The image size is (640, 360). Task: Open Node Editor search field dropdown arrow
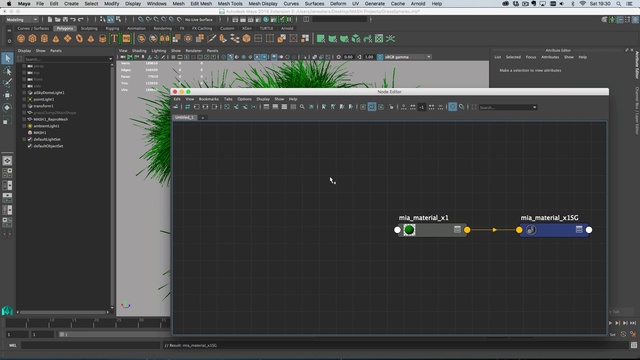(534, 107)
